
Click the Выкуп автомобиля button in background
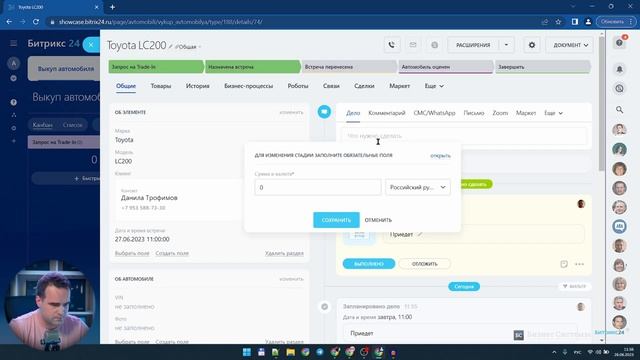click(65, 69)
